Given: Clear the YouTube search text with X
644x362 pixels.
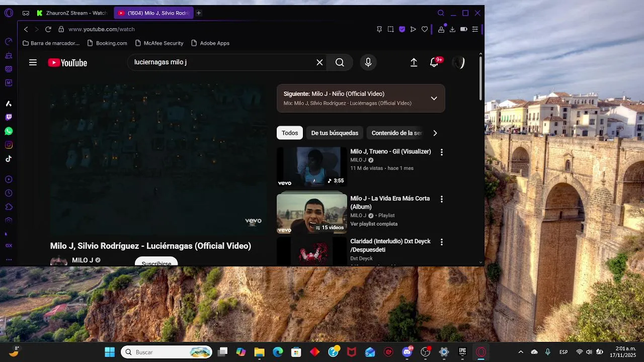Looking at the screenshot, I should coord(319,62).
